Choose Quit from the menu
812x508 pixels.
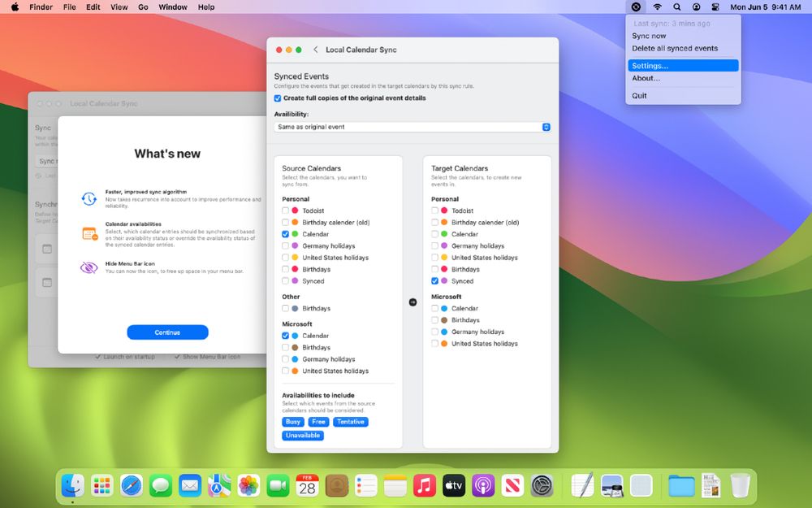pos(639,95)
